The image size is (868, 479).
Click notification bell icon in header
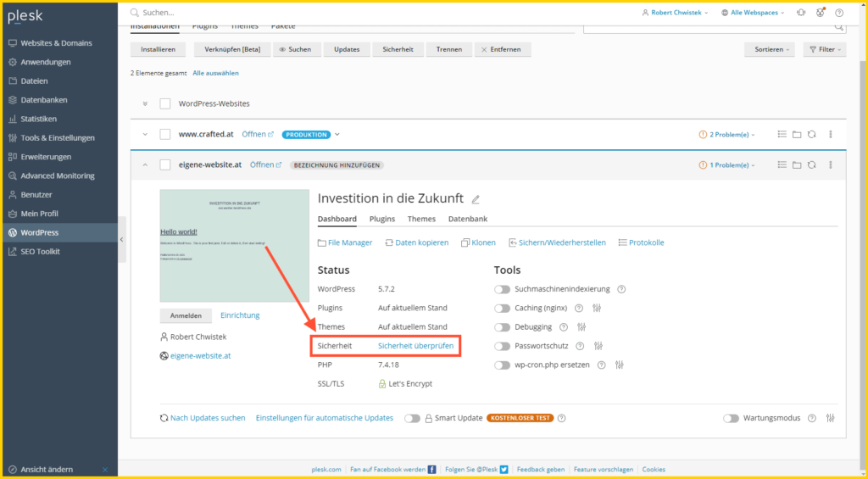tap(801, 13)
